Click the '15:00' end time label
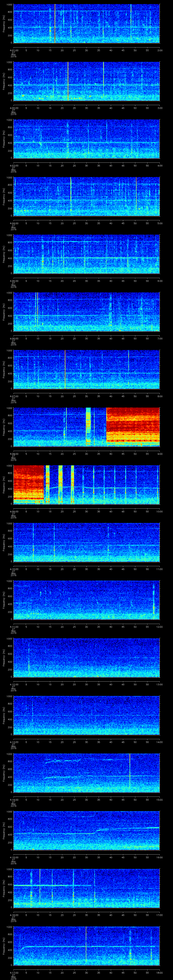 coord(160,799)
